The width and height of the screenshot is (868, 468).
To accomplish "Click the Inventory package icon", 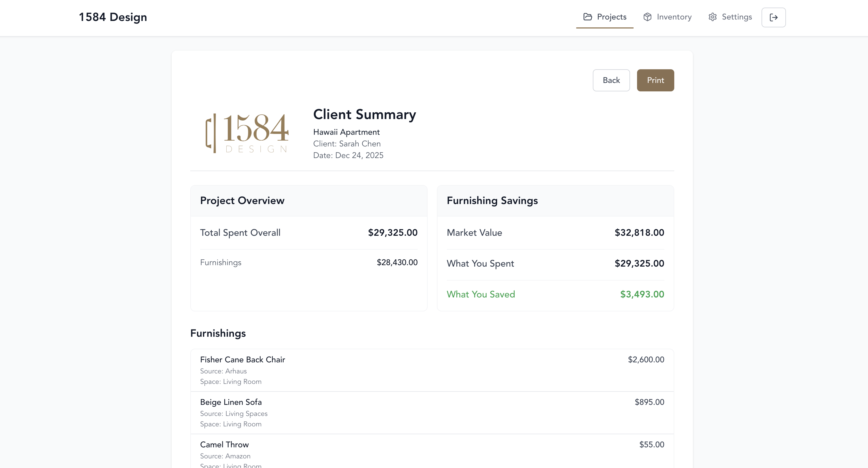I will pos(648,17).
